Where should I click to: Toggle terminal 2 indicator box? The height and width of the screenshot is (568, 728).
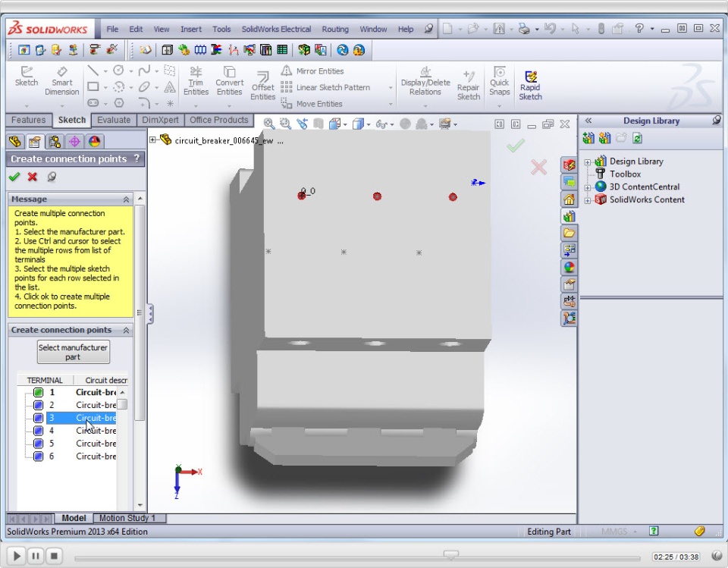pos(38,406)
